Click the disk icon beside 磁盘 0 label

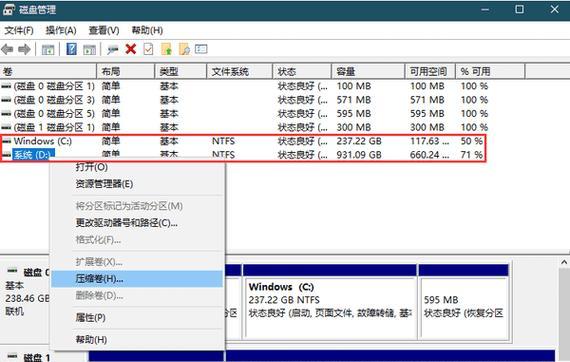[x=13, y=271]
